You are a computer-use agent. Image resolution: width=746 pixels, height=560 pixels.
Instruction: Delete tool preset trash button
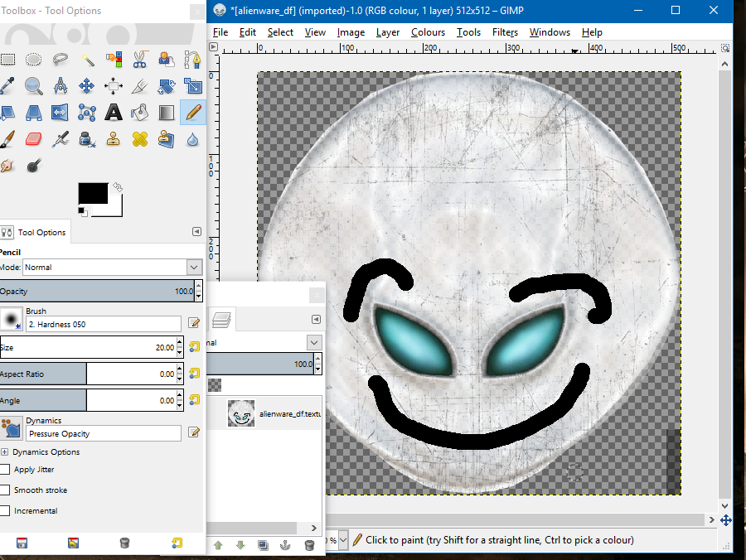pyautogui.click(x=124, y=543)
